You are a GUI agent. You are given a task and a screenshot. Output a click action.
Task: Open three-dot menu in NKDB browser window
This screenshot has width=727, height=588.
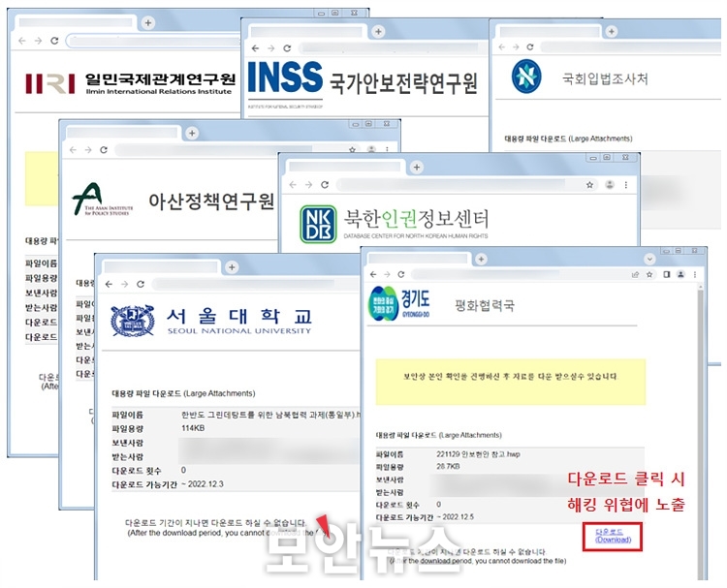(626, 184)
